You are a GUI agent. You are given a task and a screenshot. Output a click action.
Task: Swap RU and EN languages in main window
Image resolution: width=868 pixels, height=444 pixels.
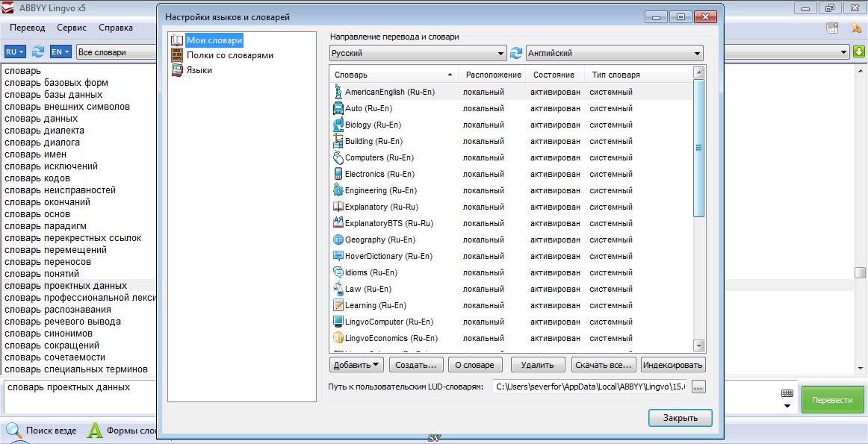point(37,52)
